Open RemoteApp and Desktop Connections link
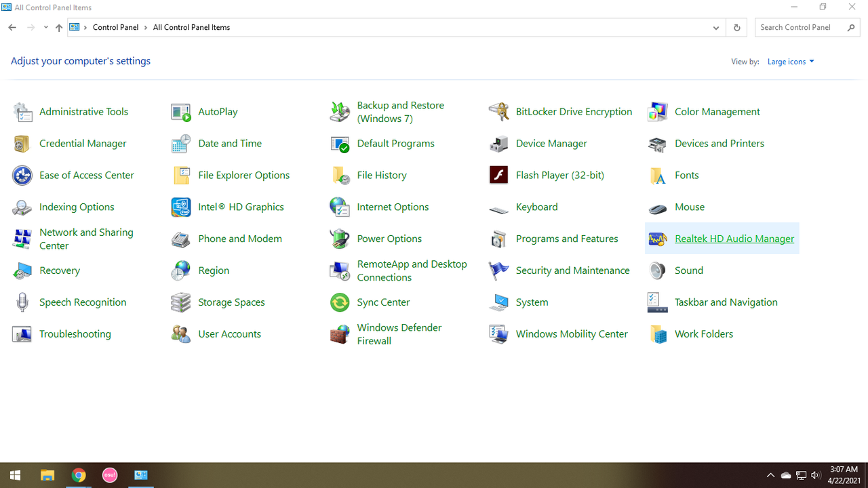The width and height of the screenshot is (868, 488). (x=412, y=270)
